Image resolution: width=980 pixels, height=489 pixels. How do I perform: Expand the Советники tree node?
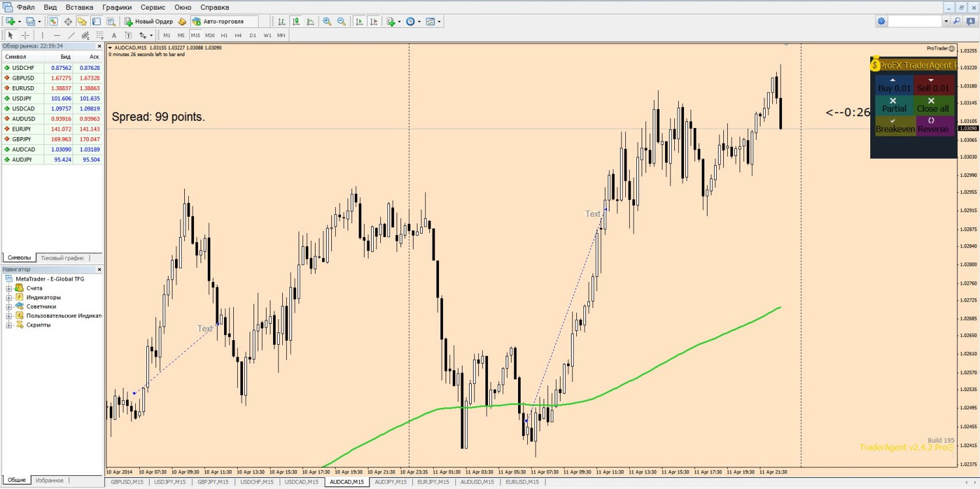[9, 306]
